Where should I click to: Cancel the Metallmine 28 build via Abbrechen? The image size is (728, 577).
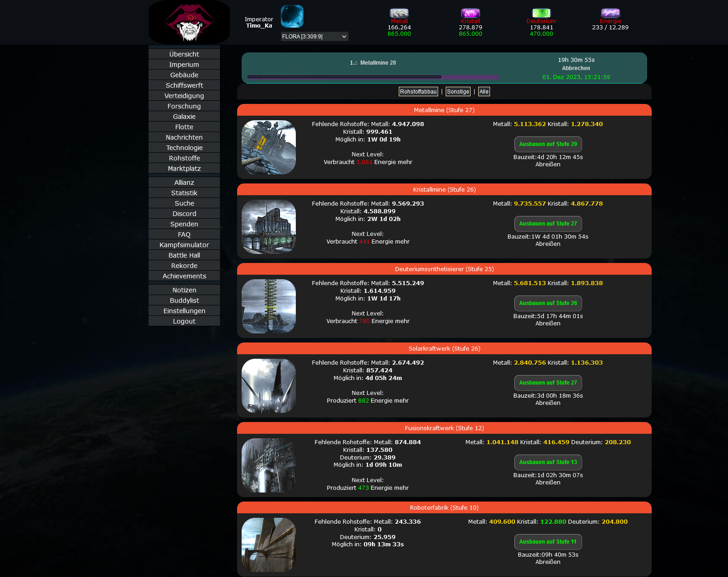click(x=576, y=68)
